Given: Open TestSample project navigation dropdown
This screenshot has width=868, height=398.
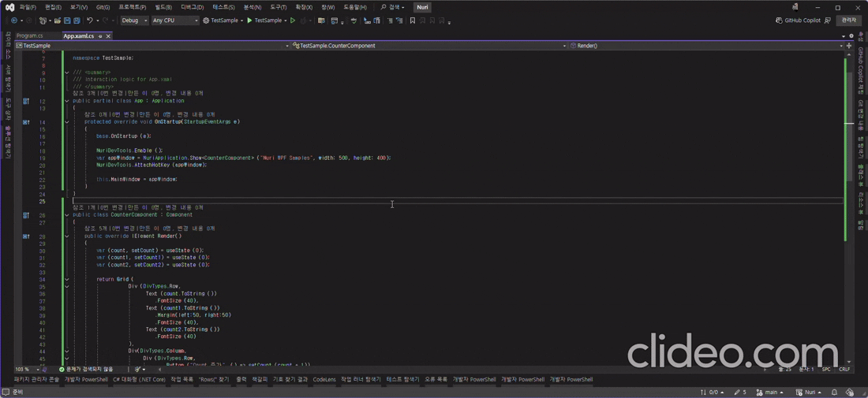Looking at the screenshot, I should [153, 46].
